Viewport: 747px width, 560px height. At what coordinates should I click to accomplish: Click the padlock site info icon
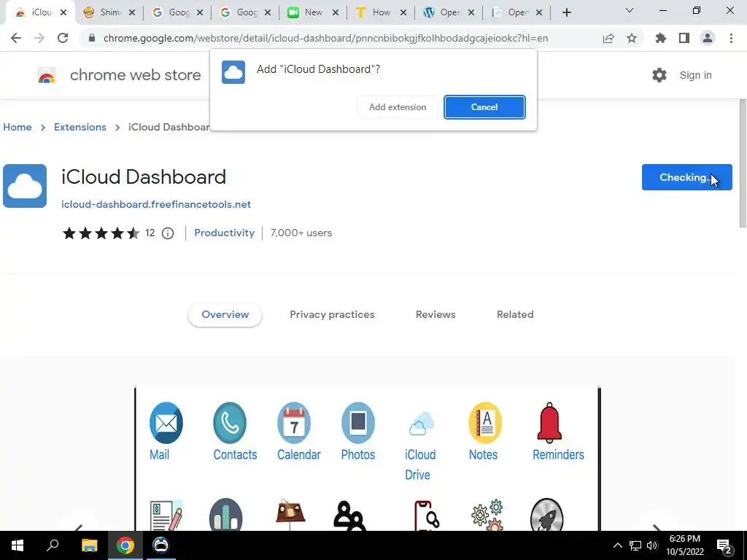click(92, 38)
